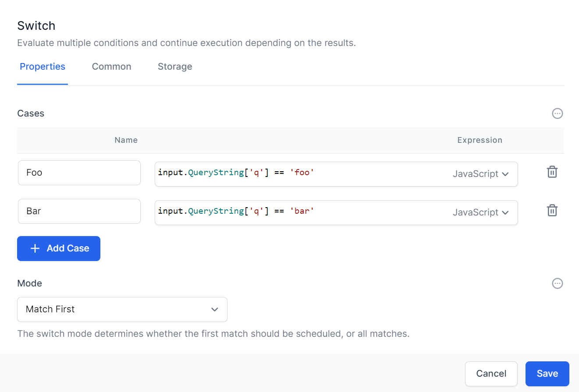Click inside Bar's expression code editor
The height and width of the screenshot is (392, 579).
[x=263, y=211]
